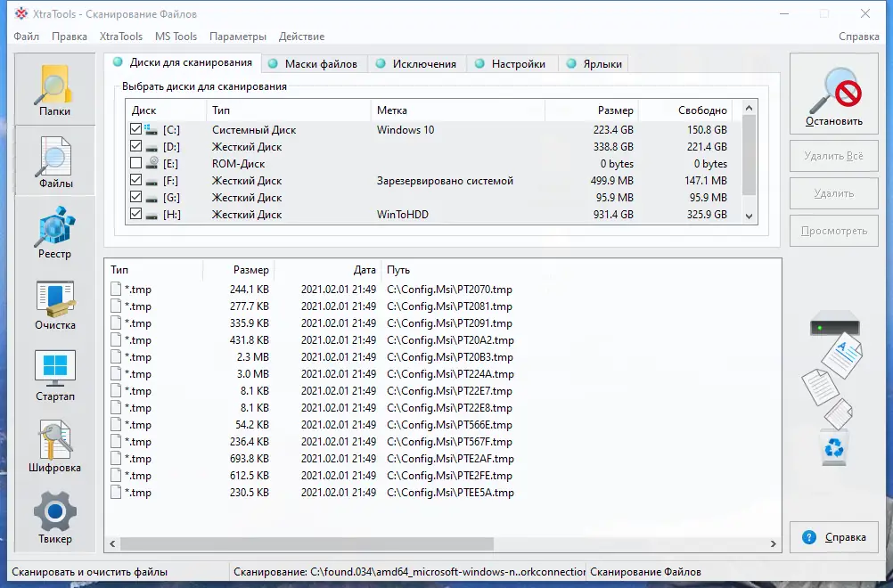
Task: Click the Остановить stop scan button
Action: pyautogui.click(x=834, y=94)
